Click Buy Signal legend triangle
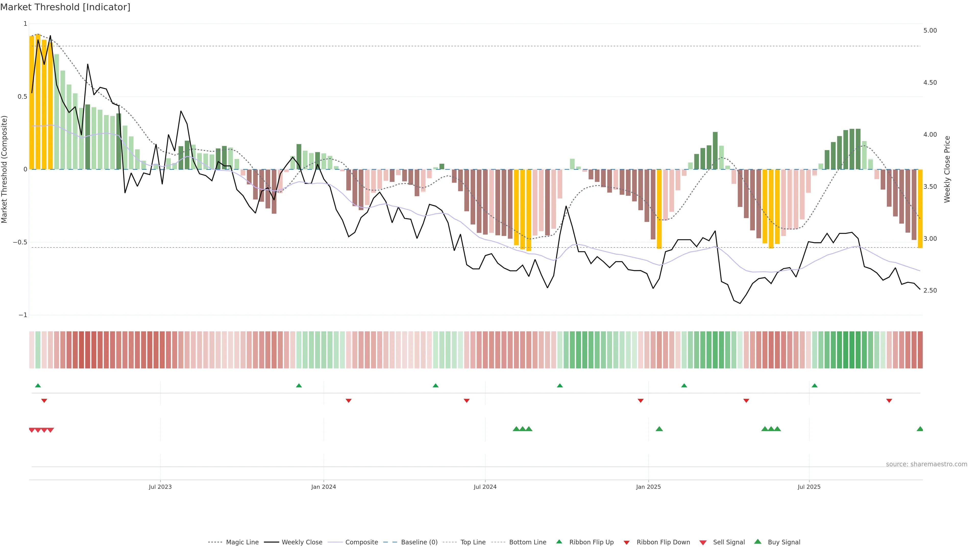Viewport: 980px width, 551px height. click(x=758, y=542)
